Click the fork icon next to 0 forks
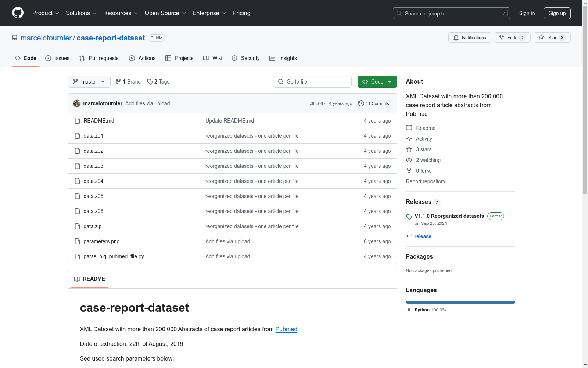The width and height of the screenshot is (588, 368). click(x=409, y=171)
